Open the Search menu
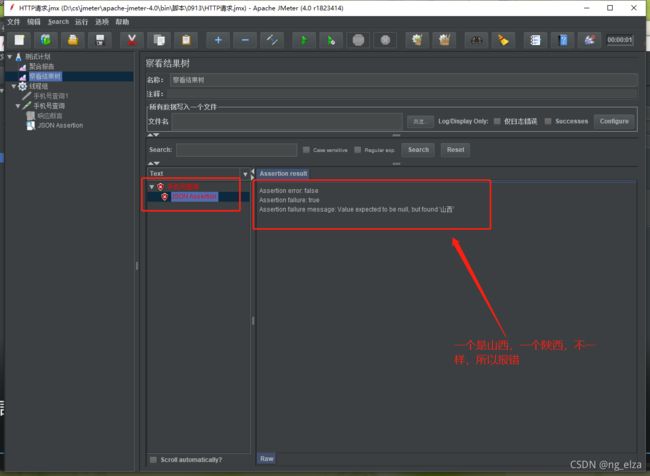The height and width of the screenshot is (476, 650). (58, 22)
